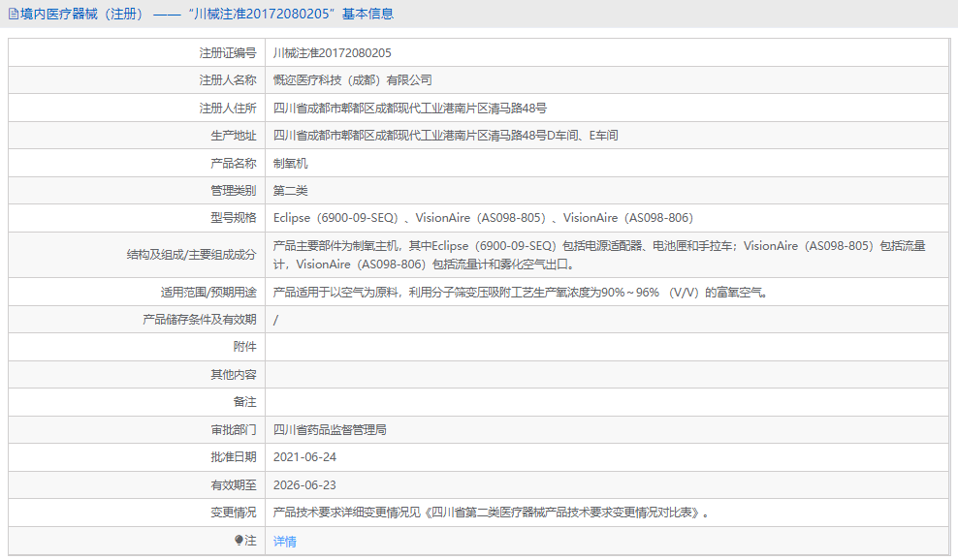Open the 详情 link in the notes row
The width and height of the screenshot is (958, 560).
(285, 541)
